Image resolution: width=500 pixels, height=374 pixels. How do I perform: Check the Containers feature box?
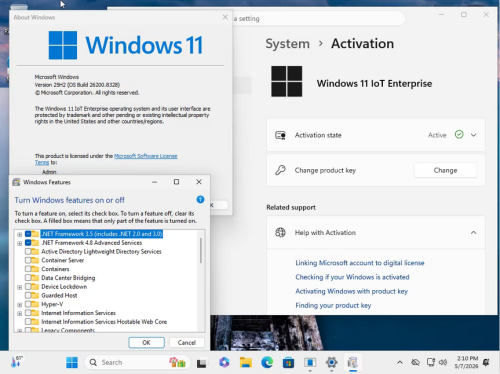tap(28, 269)
